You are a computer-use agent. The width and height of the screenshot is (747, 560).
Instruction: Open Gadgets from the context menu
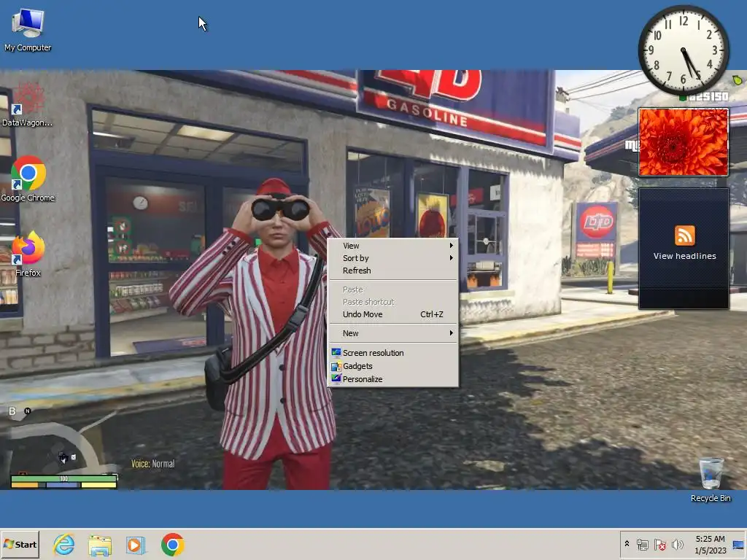click(394, 366)
